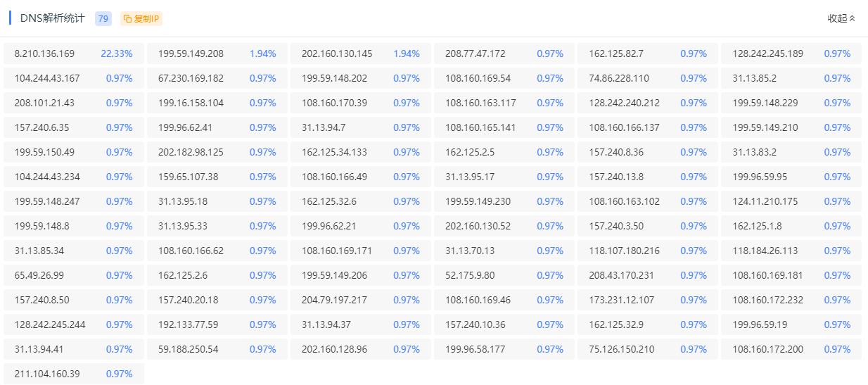Click the DNS解析统计 panel title
Image resolution: width=868 pixels, height=385 pixels.
click(x=53, y=19)
